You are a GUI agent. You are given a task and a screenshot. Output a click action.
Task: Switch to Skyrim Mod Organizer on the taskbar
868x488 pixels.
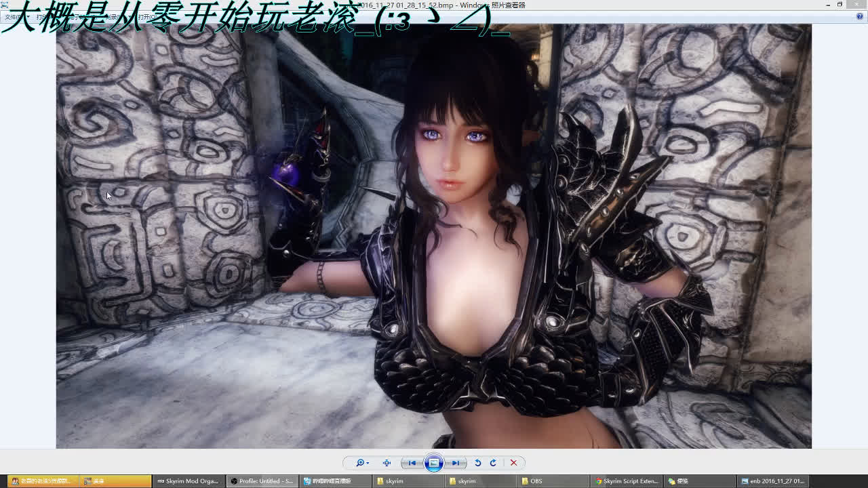tap(188, 481)
